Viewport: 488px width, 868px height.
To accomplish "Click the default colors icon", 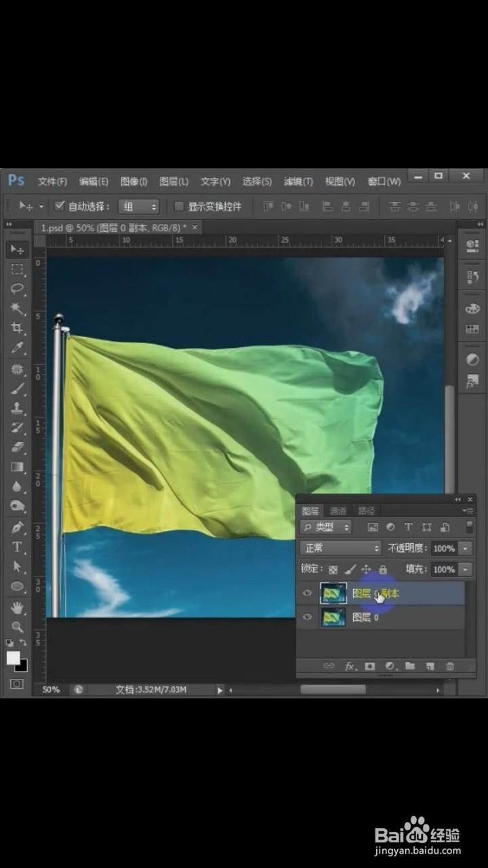I will pos(10,643).
